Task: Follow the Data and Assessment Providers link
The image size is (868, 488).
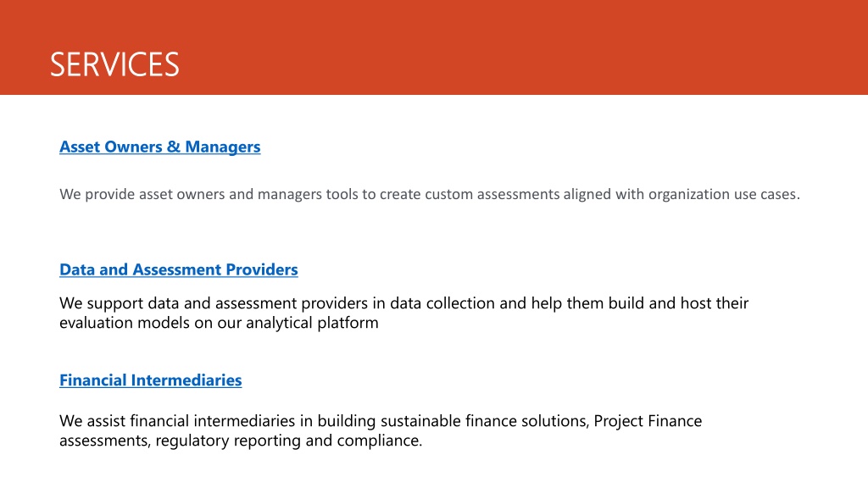Action: (179, 269)
